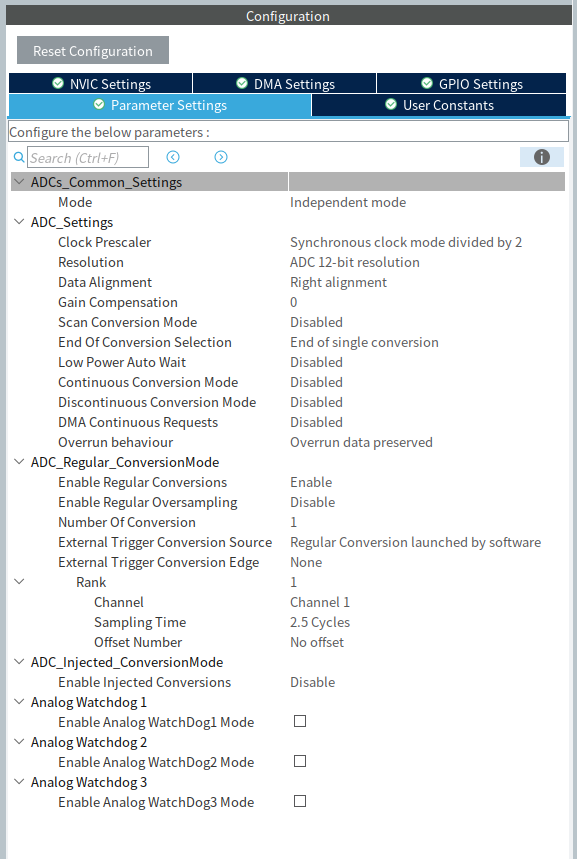Click the Reset Configuration button
577x859 pixels.
93,50
